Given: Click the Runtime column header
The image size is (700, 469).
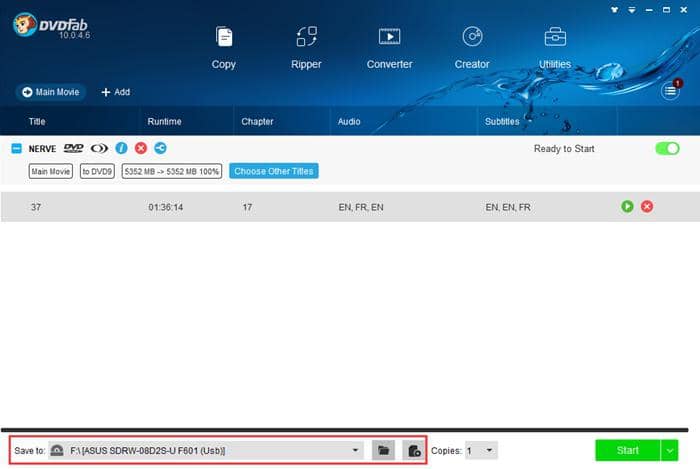Looking at the screenshot, I should pyautogui.click(x=164, y=121).
